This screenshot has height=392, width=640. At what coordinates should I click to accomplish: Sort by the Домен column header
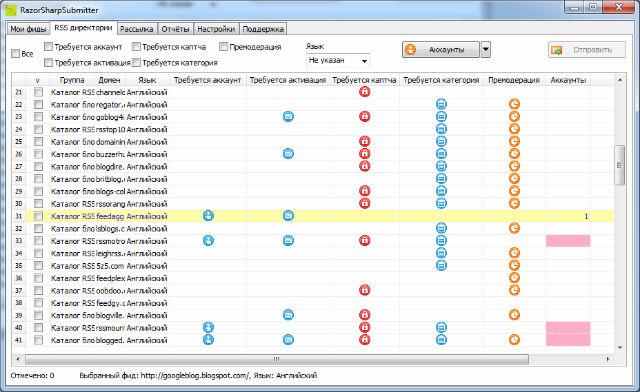[x=109, y=80]
